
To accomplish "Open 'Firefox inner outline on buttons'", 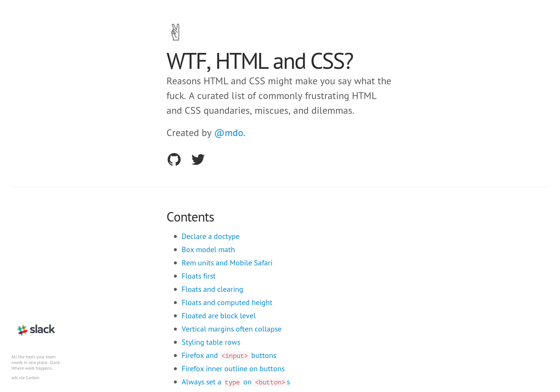I will click(233, 369).
